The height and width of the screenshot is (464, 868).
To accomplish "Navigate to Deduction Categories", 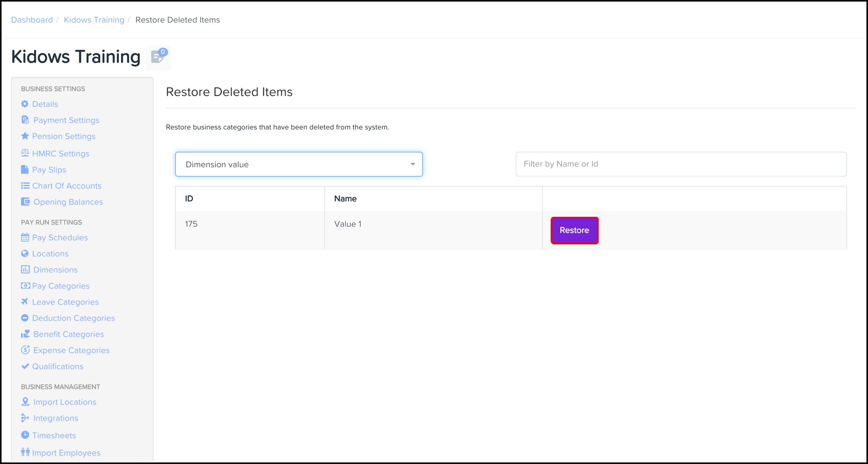I will [73, 318].
